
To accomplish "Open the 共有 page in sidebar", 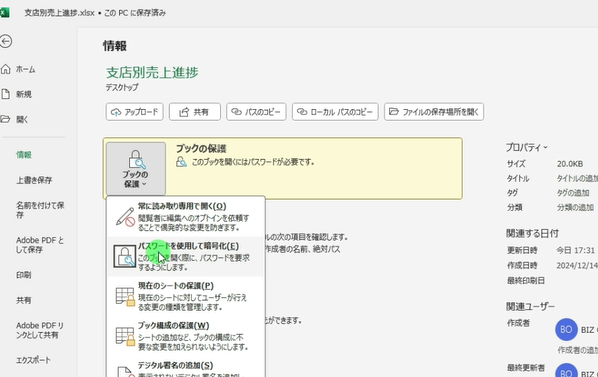I will pos(24,300).
